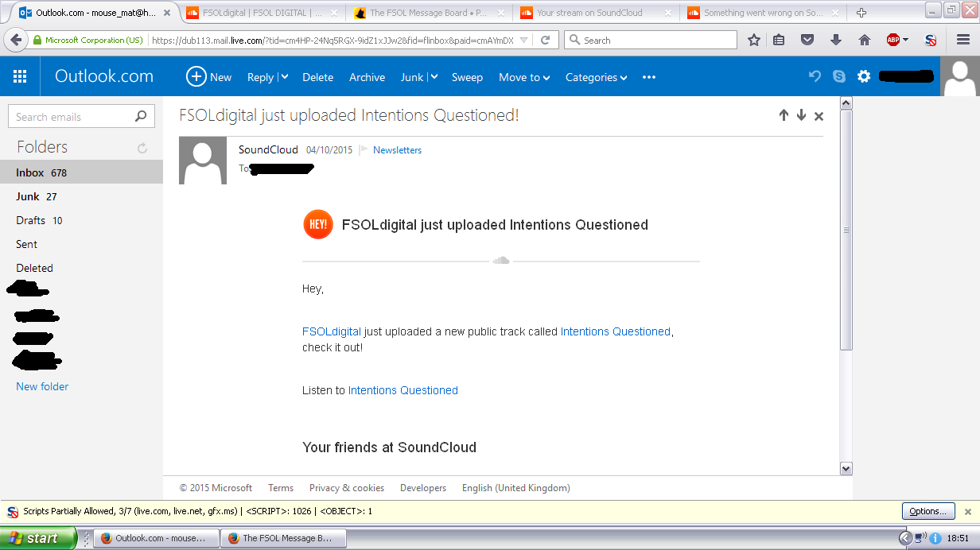Expand the Junk dropdown arrow

click(434, 77)
